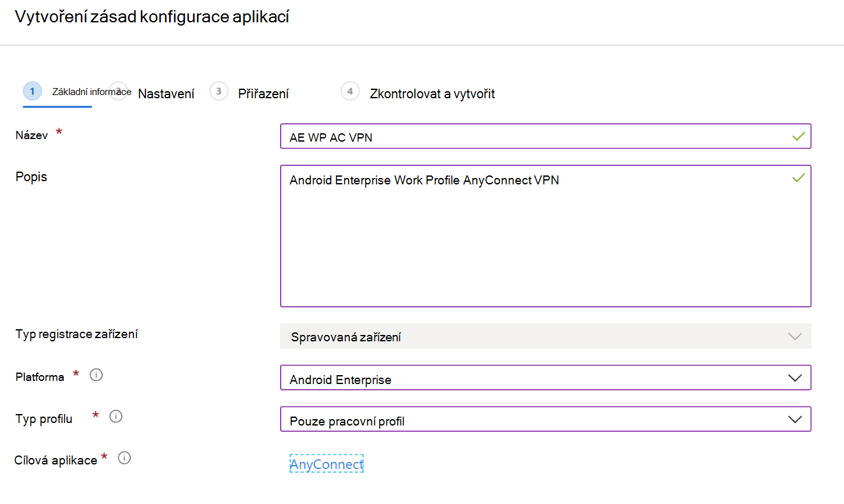844x504 pixels.
Task: Click the info icon next to Platforma
Action: coord(96,375)
